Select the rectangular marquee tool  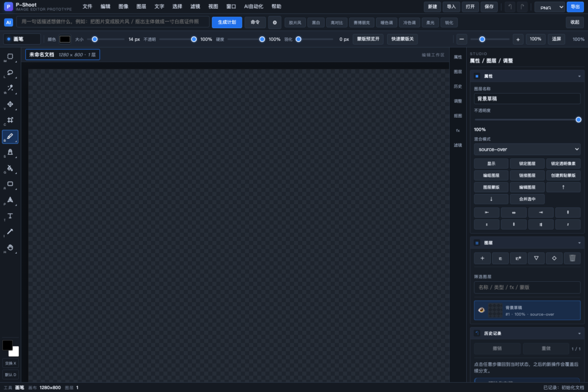click(x=10, y=57)
